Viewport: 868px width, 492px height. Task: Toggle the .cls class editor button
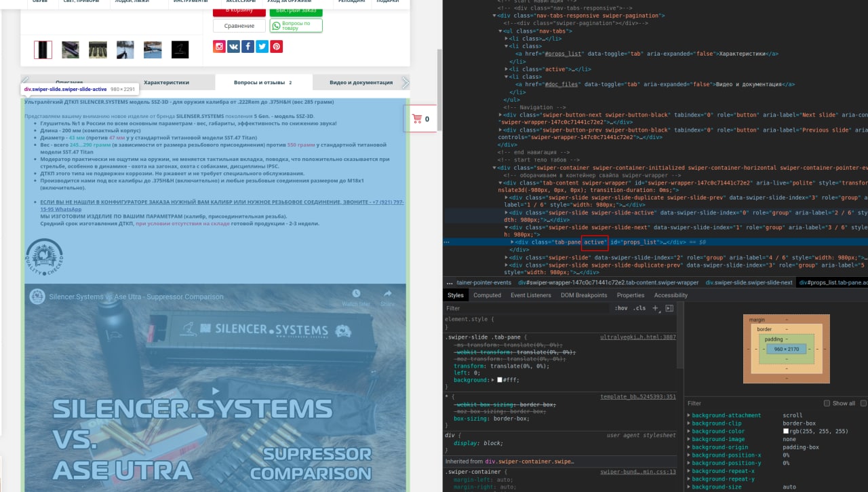click(639, 308)
